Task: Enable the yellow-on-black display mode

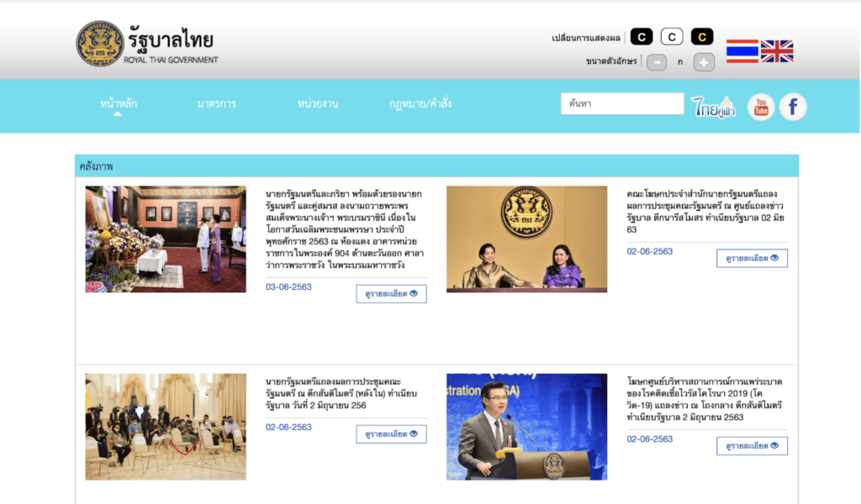Action: [702, 36]
